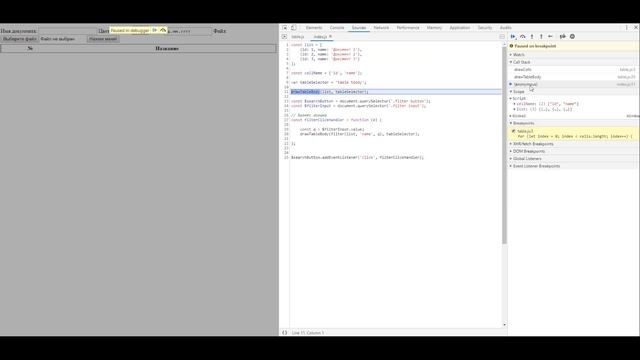Click the breakpoint's for-loop code line
The width and height of the screenshot is (640, 360).
tap(575, 136)
